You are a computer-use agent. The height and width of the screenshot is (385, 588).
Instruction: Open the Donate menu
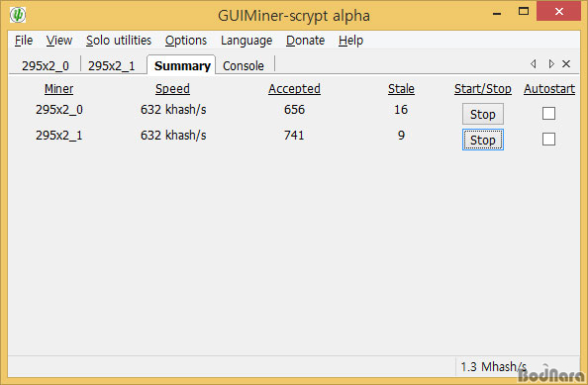point(305,41)
